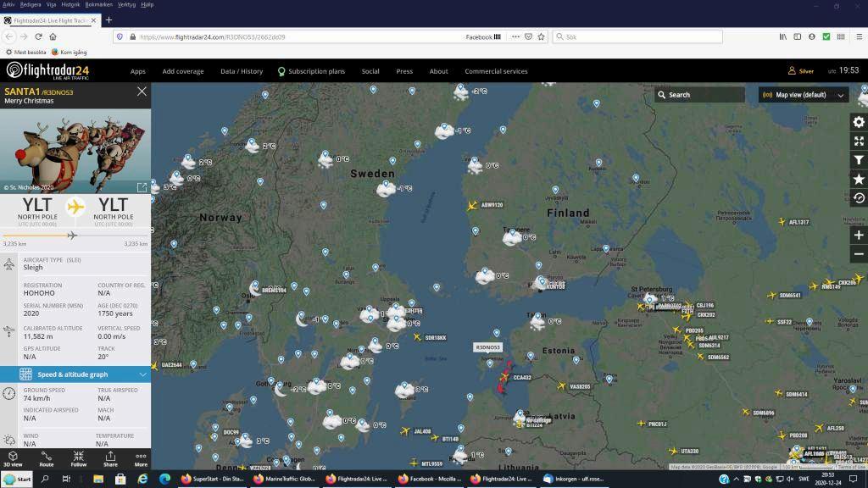Open Microsoft Edge from taskbar

(x=165, y=480)
